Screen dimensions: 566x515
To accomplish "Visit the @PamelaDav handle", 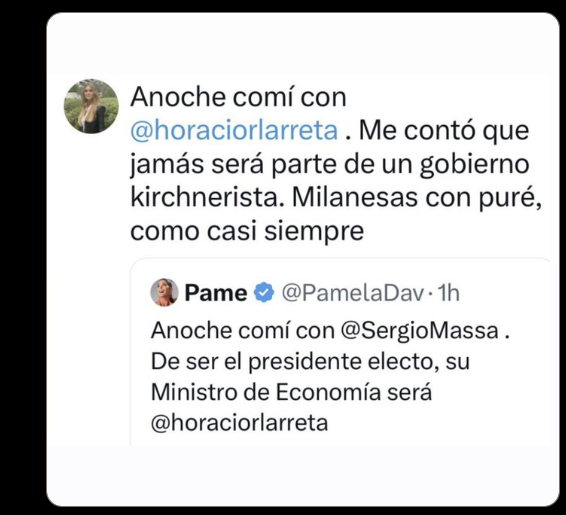I will click(x=353, y=293).
